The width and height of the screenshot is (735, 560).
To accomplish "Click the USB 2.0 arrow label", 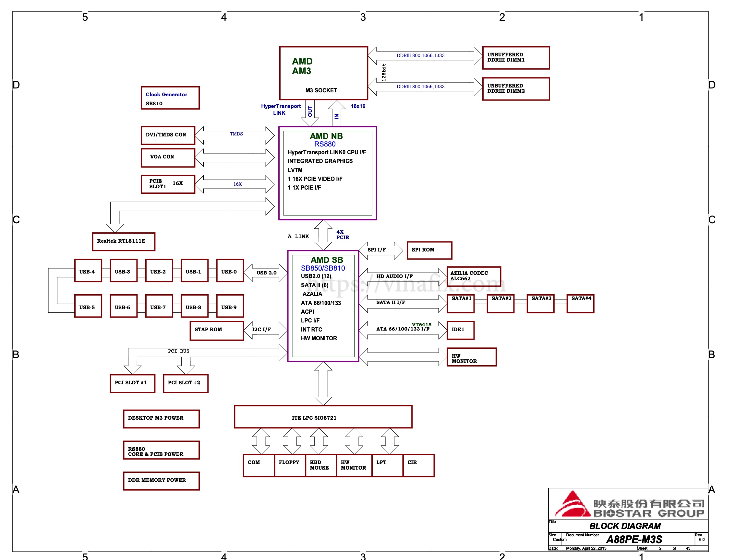I will 266,273.
